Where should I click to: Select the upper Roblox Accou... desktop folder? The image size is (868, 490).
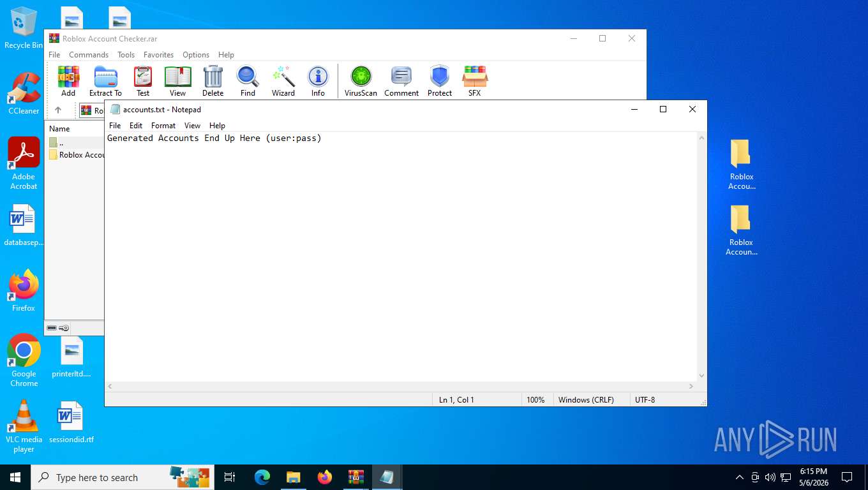tap(742, 165)
